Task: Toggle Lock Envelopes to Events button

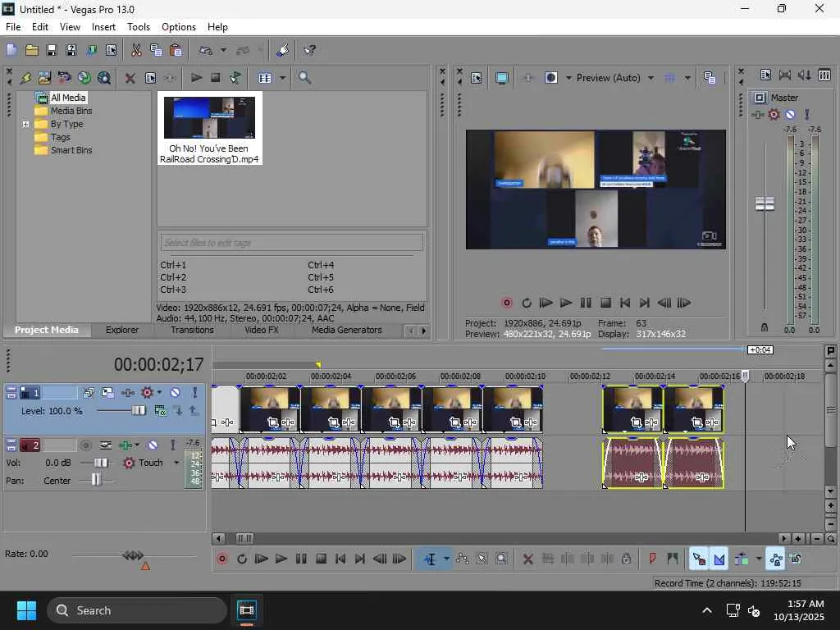Action: (776, 559)
